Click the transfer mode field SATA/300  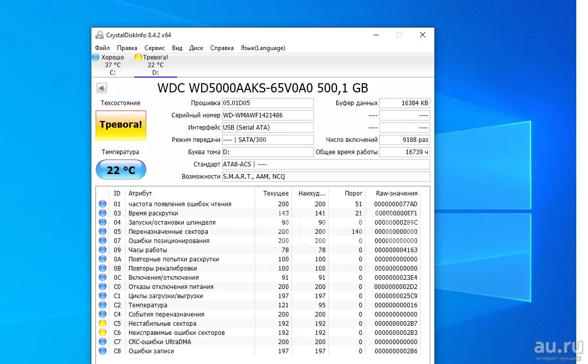pos(268,140)
